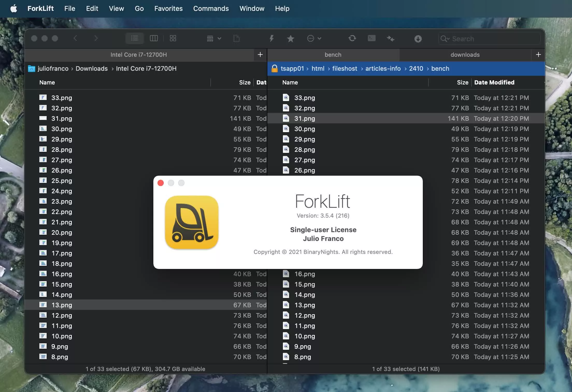Click the lock icon beside tsapp01

(274, 68)
